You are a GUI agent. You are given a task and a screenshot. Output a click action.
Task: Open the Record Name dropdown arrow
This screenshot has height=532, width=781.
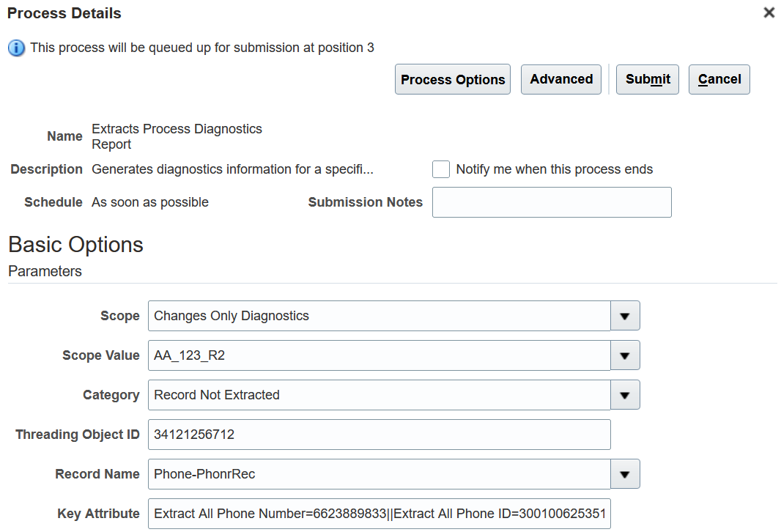pyautogui.click(x=625, y=474)
